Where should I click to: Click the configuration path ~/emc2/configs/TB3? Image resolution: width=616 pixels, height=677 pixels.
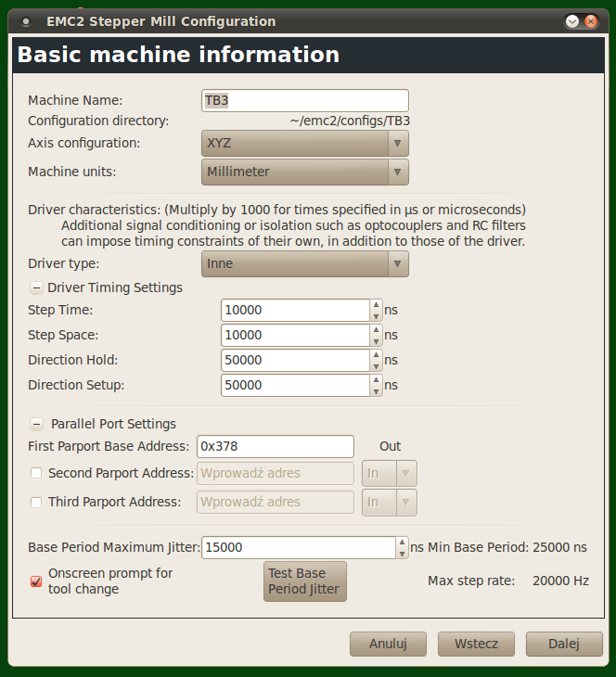tap(350, 121)
